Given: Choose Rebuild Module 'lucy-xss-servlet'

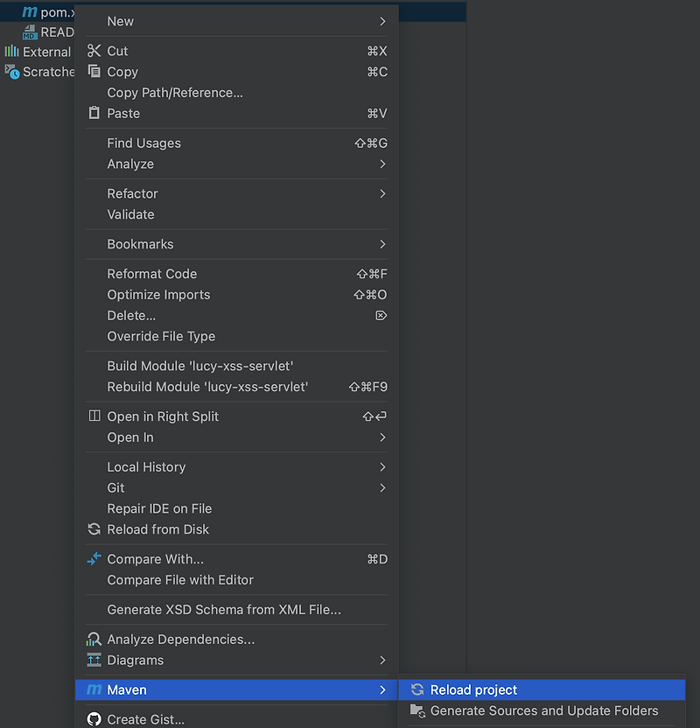Looking at the screenshot, I should click(x=207, y=387).
